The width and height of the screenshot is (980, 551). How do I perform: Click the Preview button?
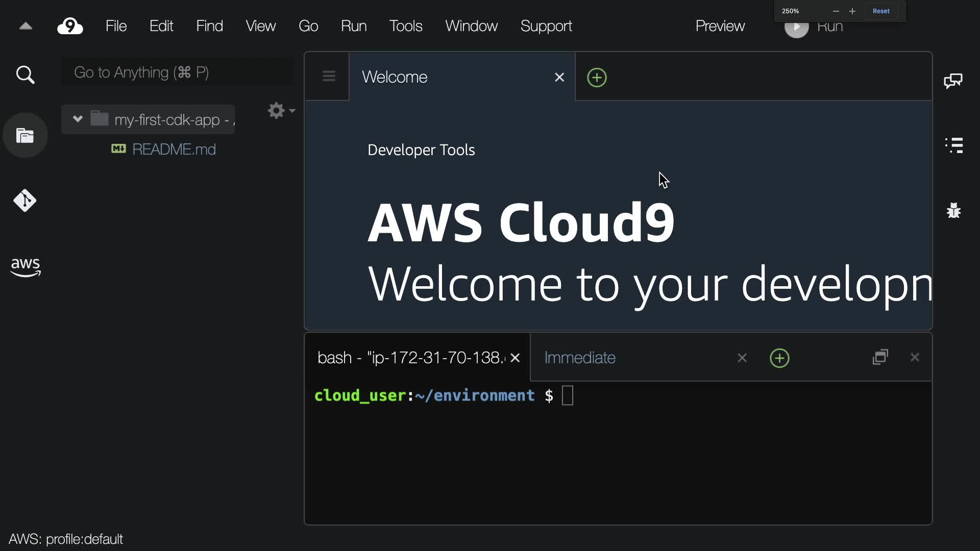click(720, 26)
